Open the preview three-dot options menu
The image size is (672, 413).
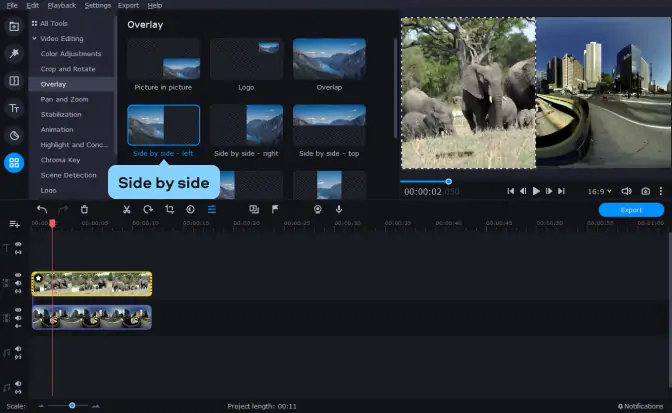(x=660, y=191)
